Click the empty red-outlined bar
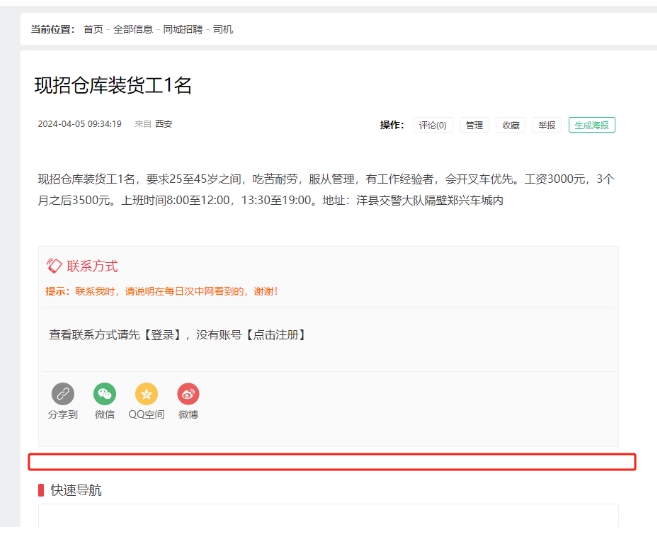 tap(331, 462)
